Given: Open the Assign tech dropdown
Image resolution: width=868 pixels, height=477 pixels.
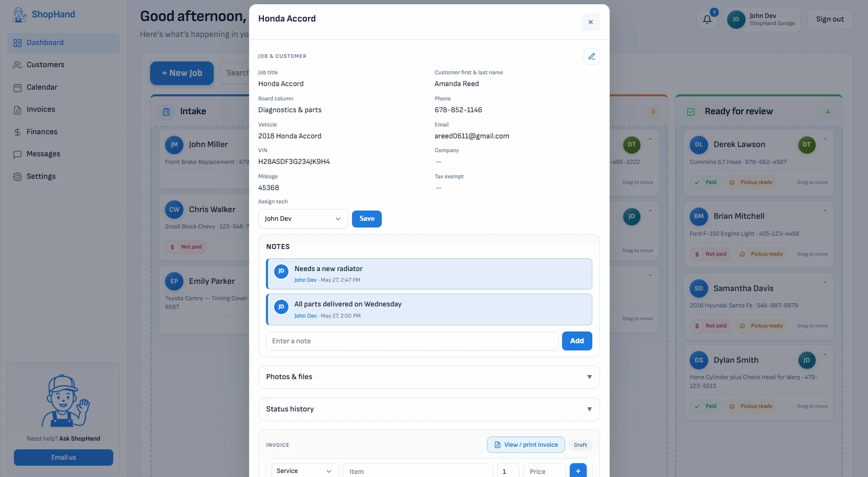Looking at the screenshot, I should pyautogui.click(x=303, y=219).
